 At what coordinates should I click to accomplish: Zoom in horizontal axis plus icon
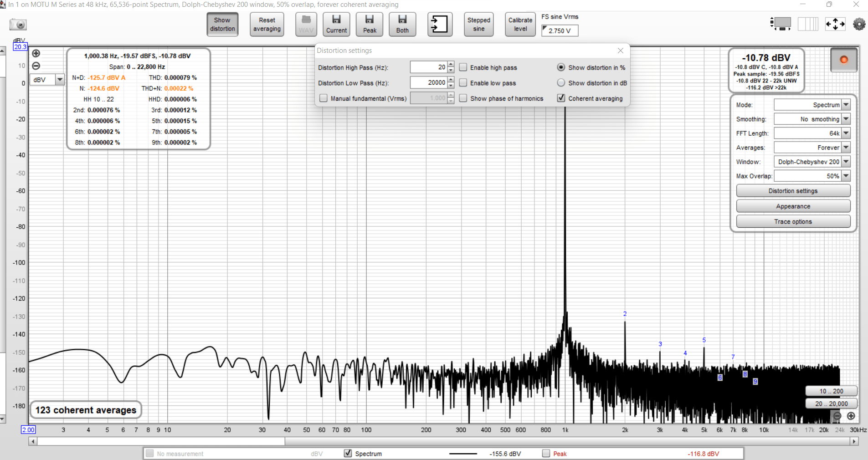[x=851, y=416]
